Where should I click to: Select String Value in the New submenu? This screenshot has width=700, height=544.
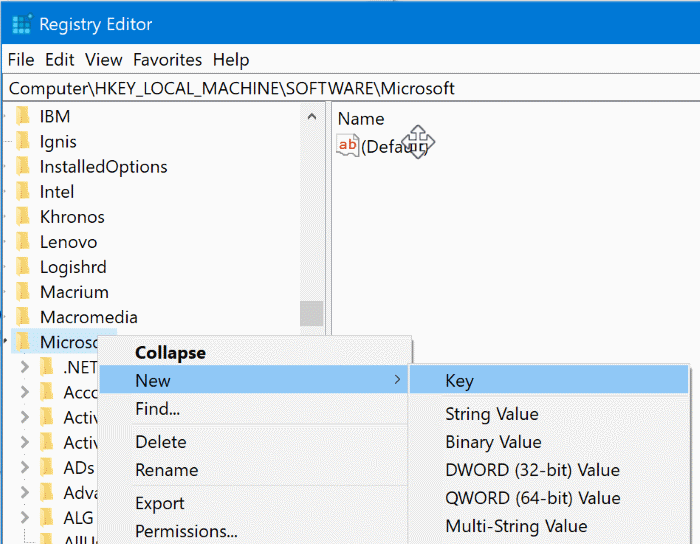(x=549, y=414)
